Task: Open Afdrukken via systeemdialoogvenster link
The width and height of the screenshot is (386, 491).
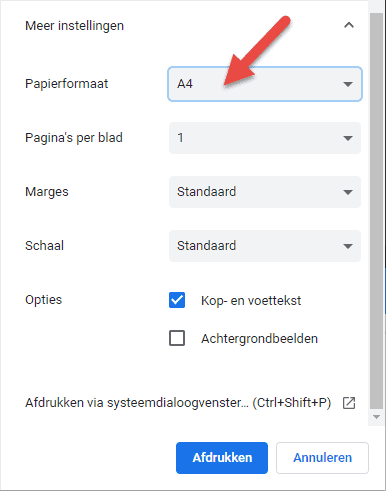Action: coord(178,403)
